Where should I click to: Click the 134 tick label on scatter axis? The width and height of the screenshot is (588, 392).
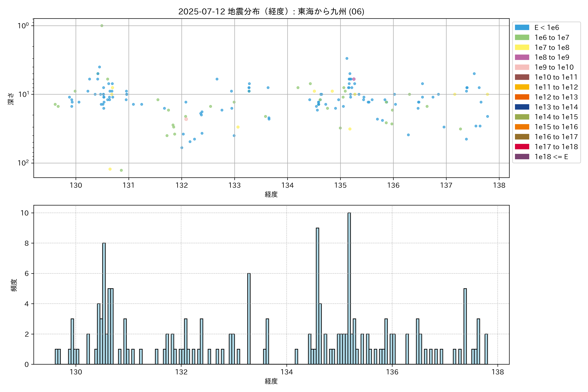point(287,185)
